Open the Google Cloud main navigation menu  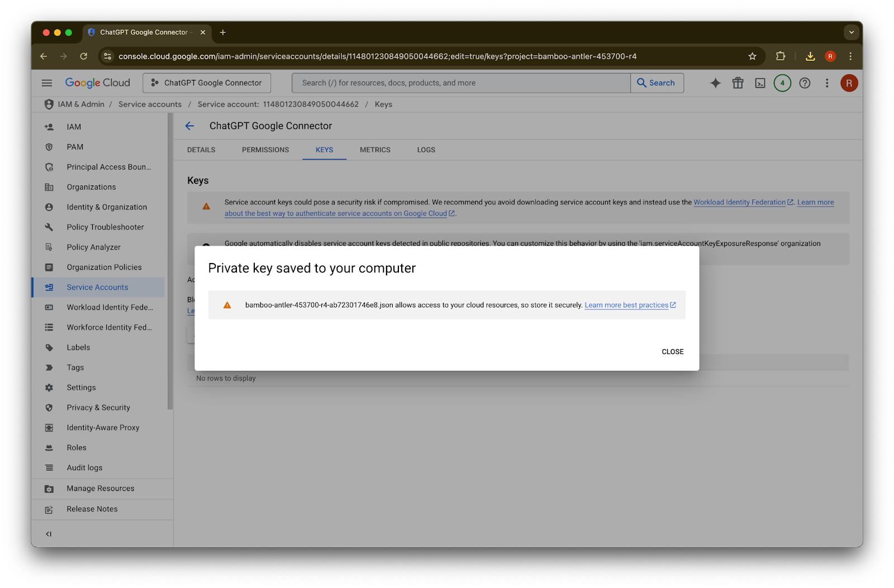(47, 83)
